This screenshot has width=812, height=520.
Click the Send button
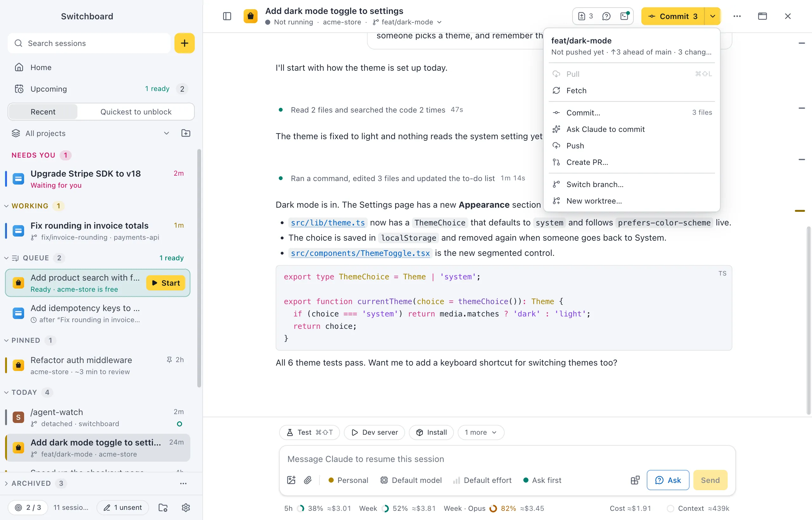coord(710,480)
